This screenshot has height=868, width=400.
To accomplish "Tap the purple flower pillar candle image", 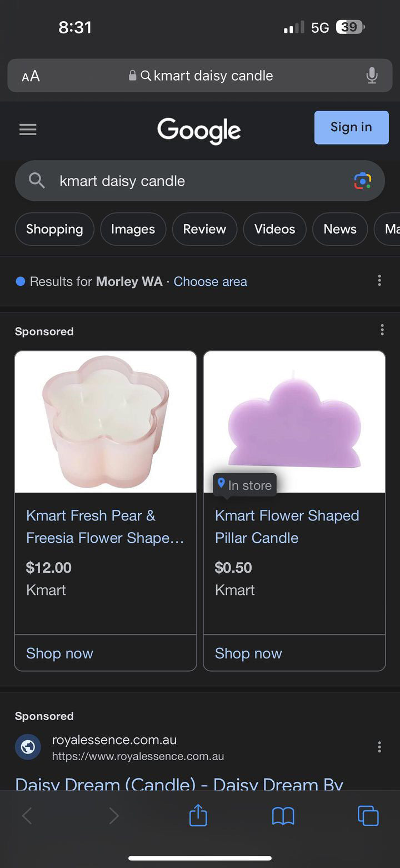I will coord(294,421).
